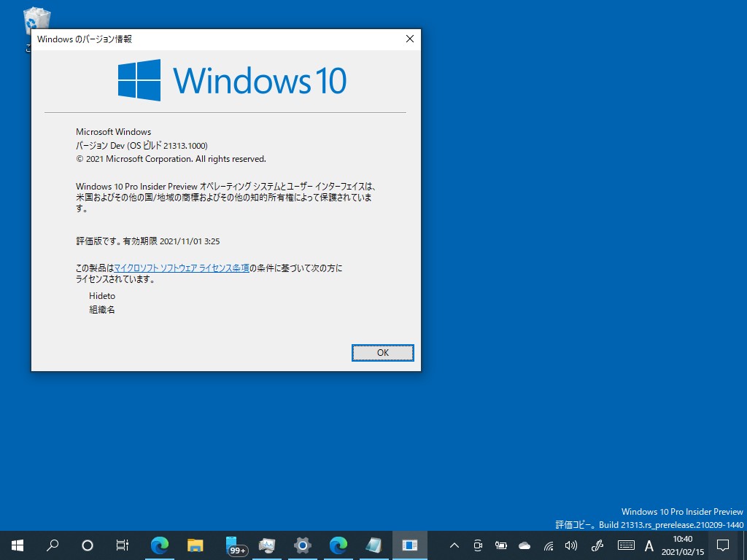Open Notepad from the taskbar

[373, 545]
